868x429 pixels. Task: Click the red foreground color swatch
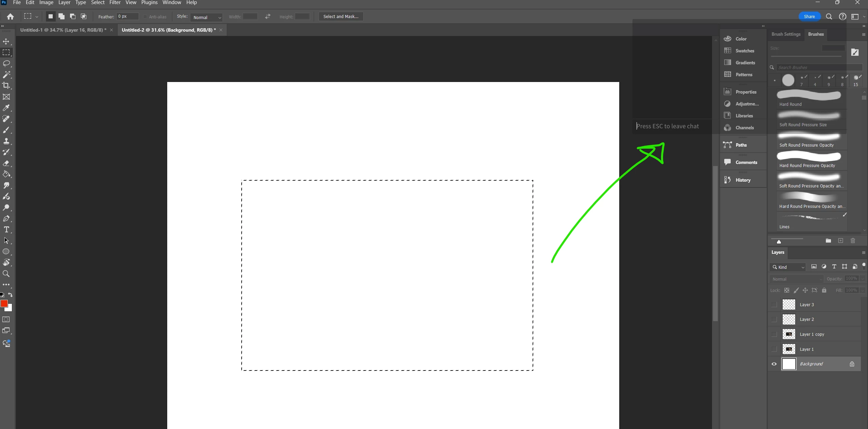tap(4, 303)
